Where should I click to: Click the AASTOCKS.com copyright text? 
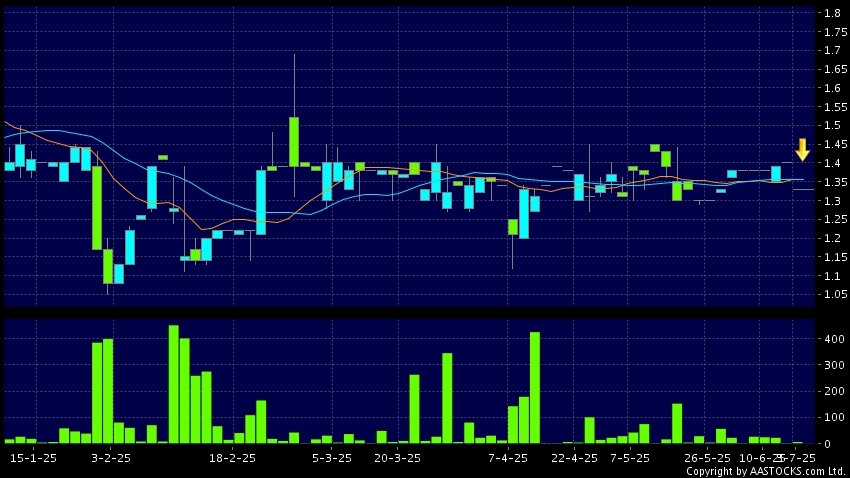[x=766, y=471]
